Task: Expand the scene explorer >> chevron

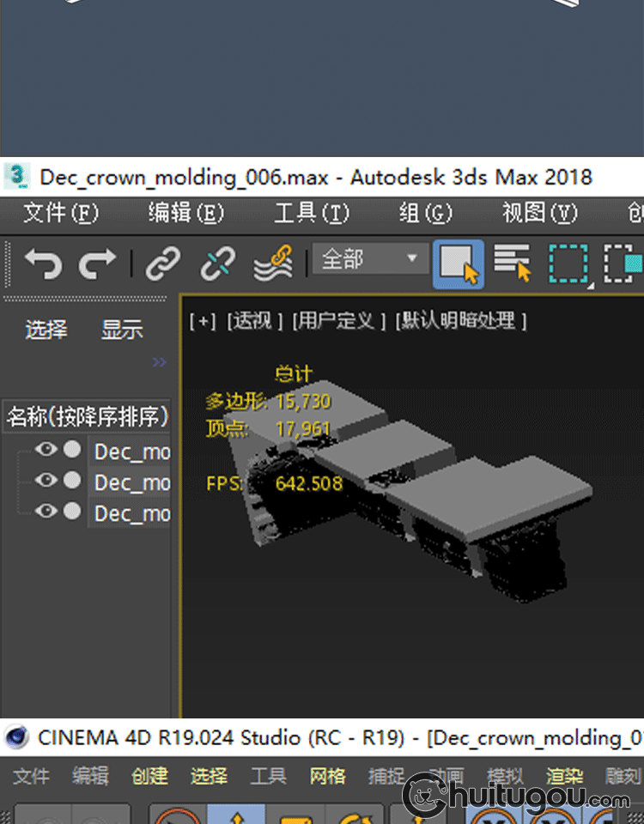Action: point(160,362)
